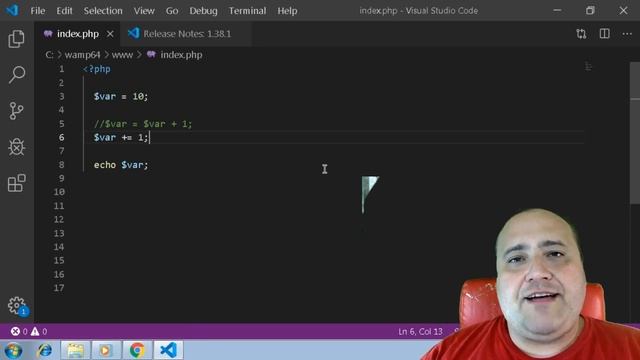Switch to the index.php tab
Viewport: 640px width, 360px height.
pos(78,34)
